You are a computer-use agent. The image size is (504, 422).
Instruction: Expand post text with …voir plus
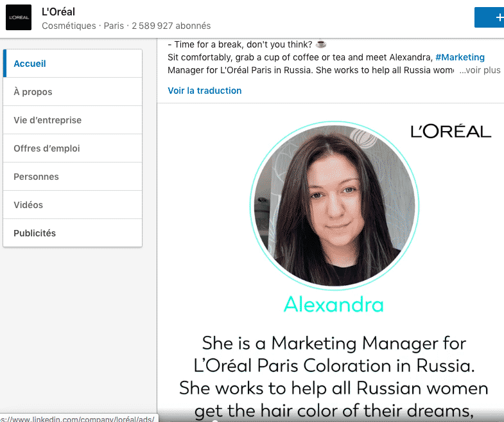pyautogui.click(x=480, y=70)
